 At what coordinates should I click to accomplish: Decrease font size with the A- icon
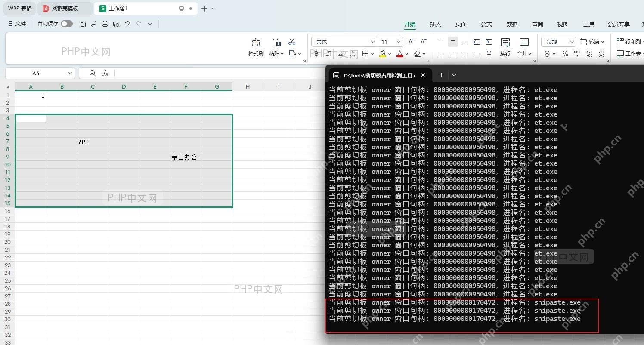[423, 42]
